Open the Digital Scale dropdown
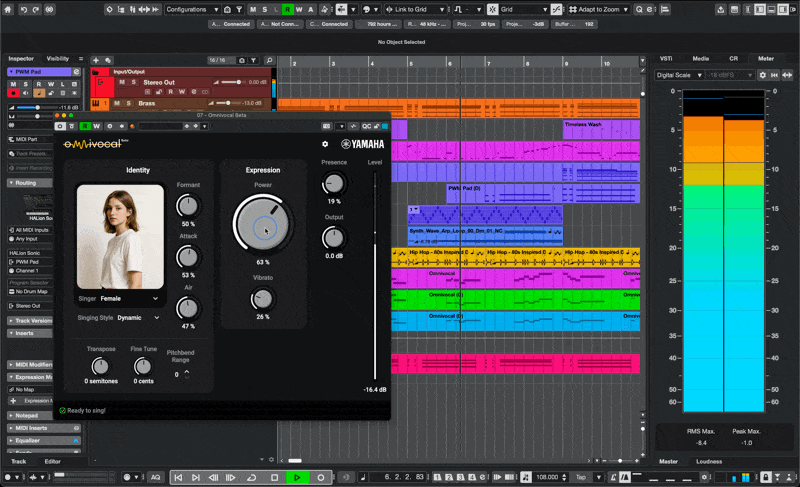The height and width of the screenshot is (487, 800). [680, 75]
